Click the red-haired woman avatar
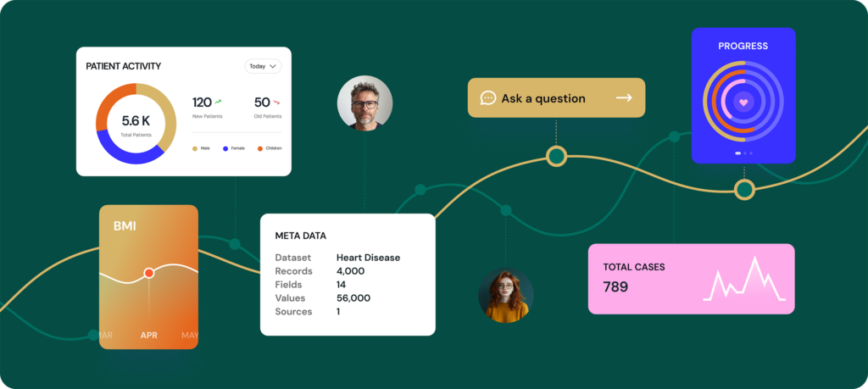 (x=505, y=296)
